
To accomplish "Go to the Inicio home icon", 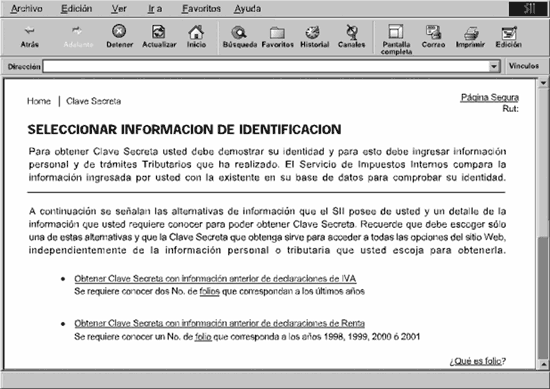I will pyautogui.click(x=196, y=36).
